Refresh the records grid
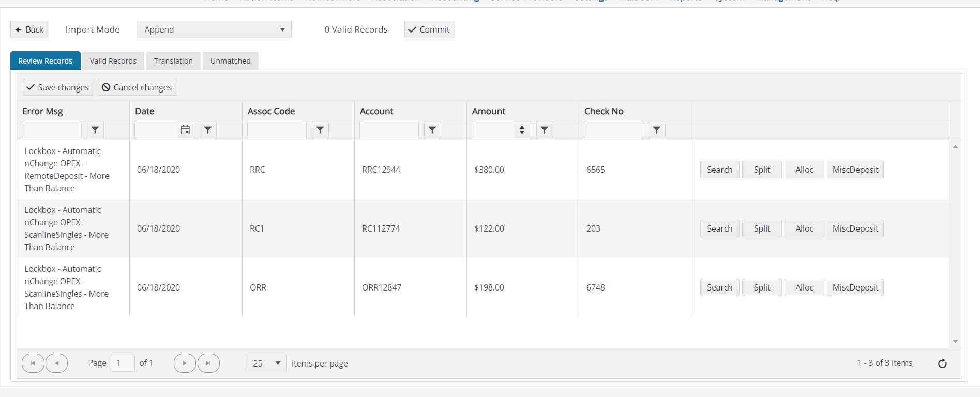 942,363
